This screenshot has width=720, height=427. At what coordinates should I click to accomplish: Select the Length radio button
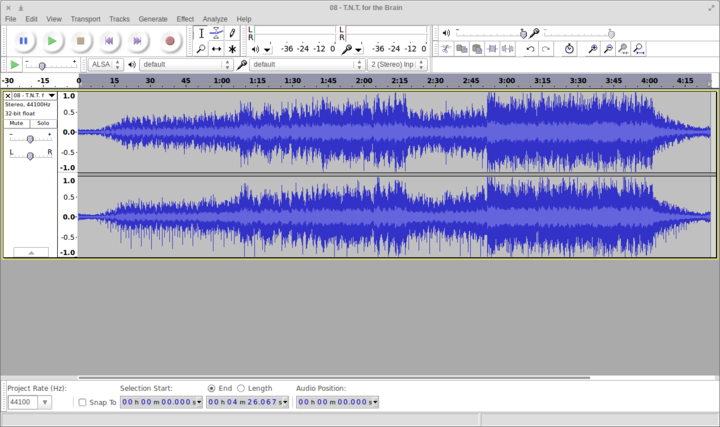click(x=241, y=388)
